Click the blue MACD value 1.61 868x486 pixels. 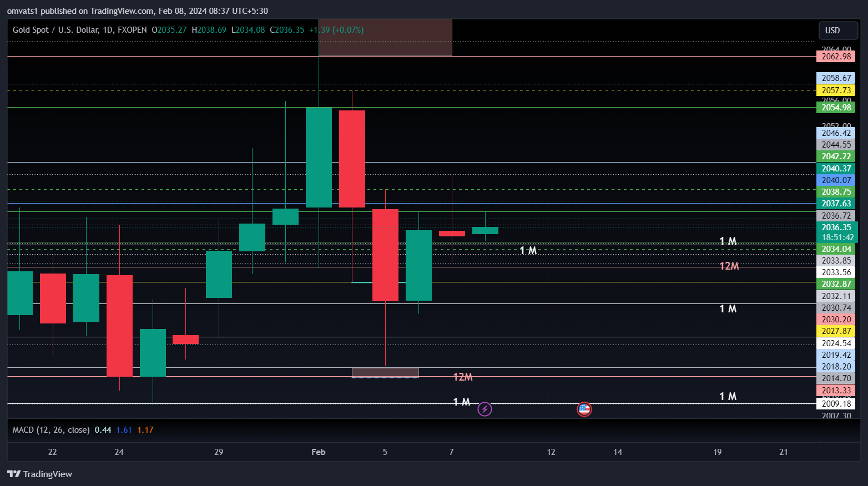124,430
